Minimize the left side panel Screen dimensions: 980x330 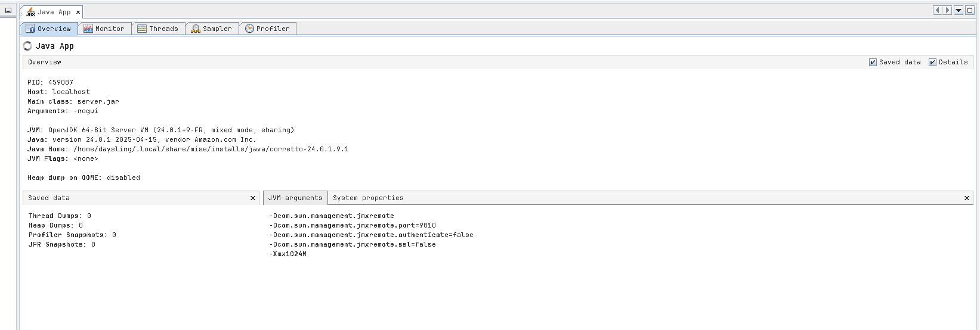pos(8,10)
